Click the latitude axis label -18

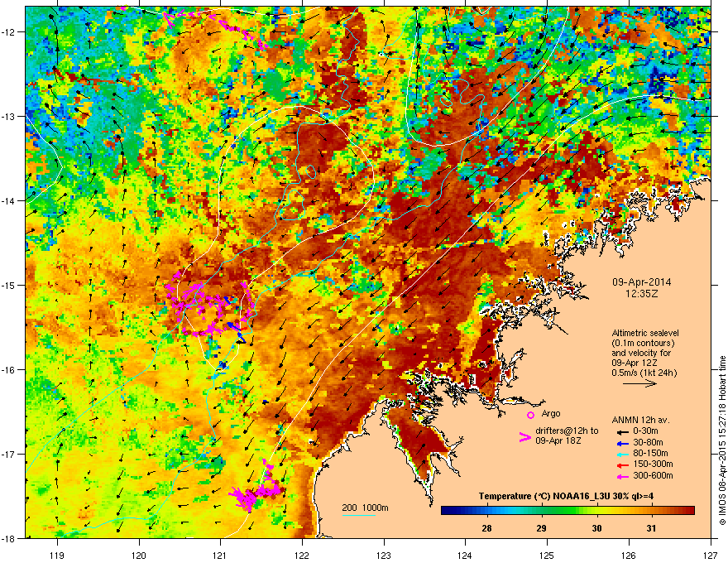coord(9,538)
